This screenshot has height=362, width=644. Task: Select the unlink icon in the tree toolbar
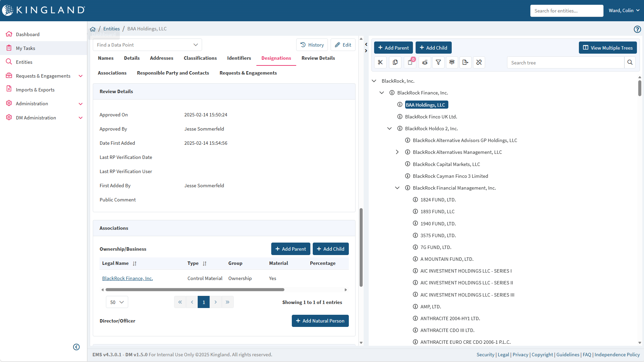click(x=479, y=62)
